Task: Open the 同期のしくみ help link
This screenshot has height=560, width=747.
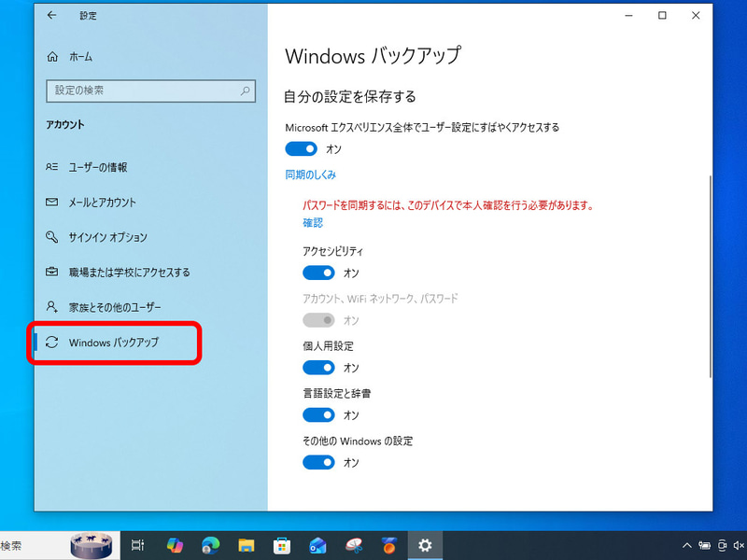Action: [x=311, y=174]
